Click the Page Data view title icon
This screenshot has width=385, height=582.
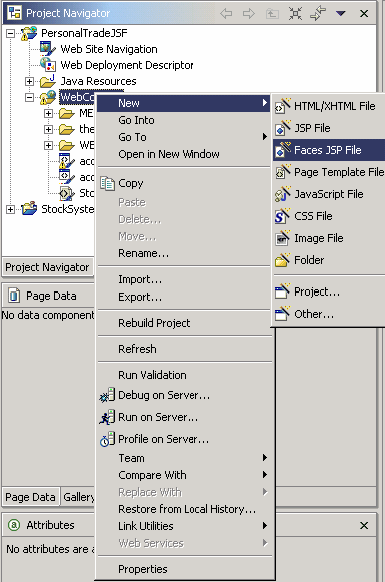(14, 296)
